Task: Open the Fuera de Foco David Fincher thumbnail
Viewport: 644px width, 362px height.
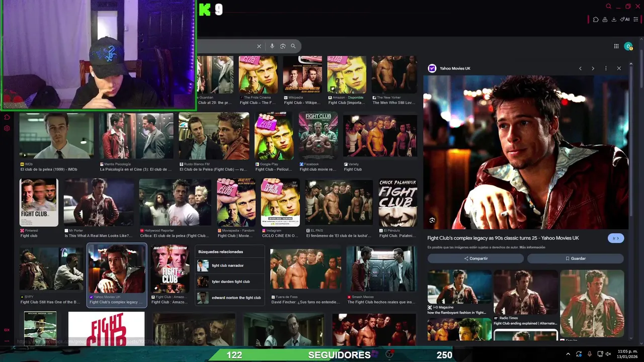Action: pyautogui.click(x=305, y=269)
